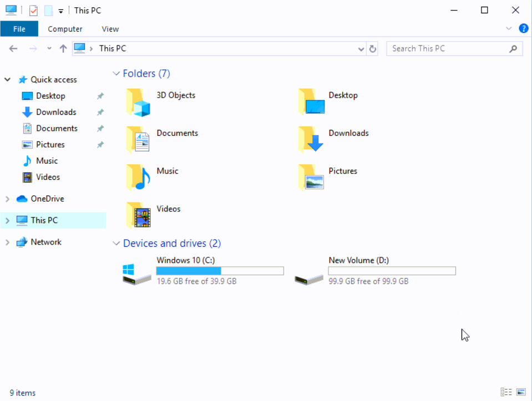The height and width of the screenshot is (401, 532).
Task: Open the address bar history dropdown
Action: pos(361,49)
